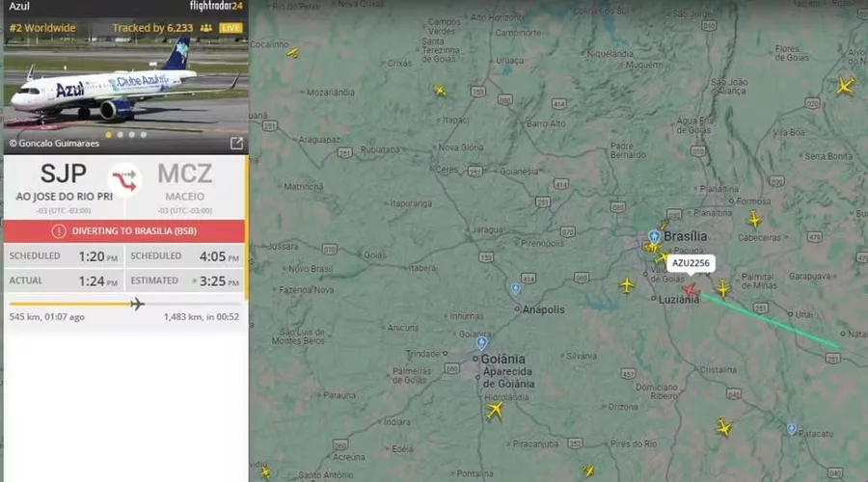Click the actual departure time 1:24 PM

[x=98, y=281]
